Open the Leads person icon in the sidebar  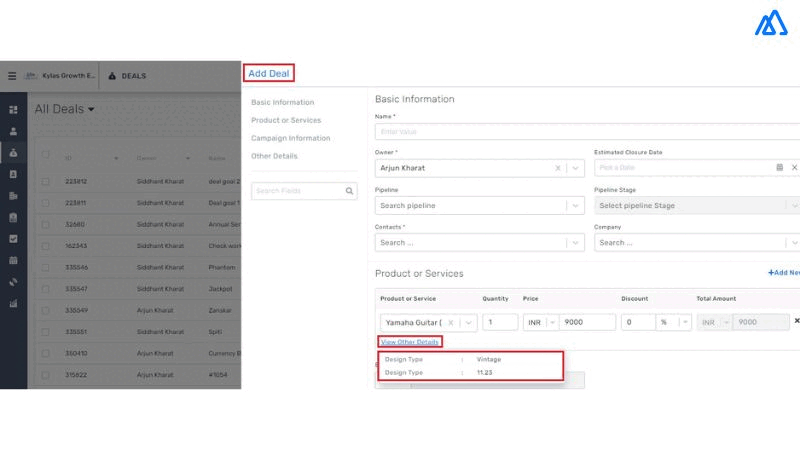click(13, 132)
